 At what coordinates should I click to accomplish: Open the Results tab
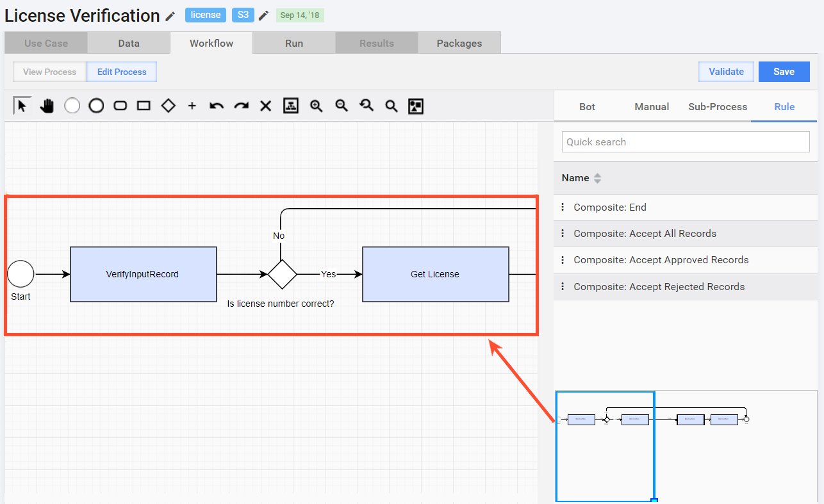[x=377, y=43]
